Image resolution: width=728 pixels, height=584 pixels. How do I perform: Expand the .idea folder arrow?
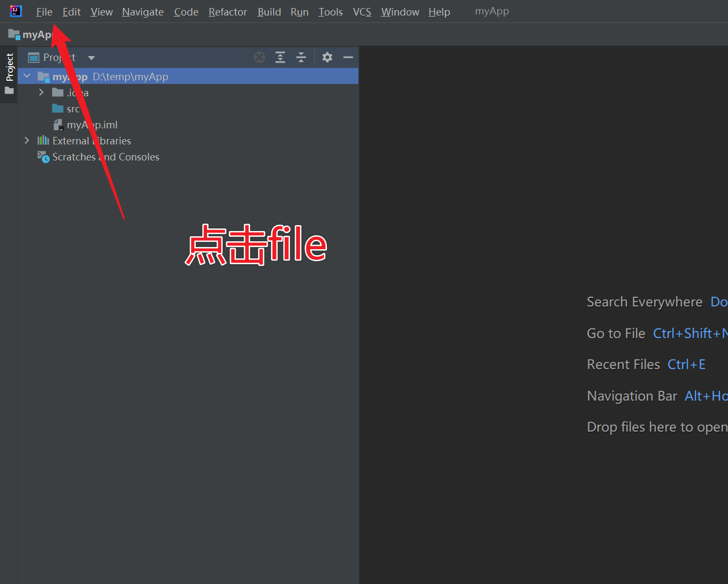41,93
